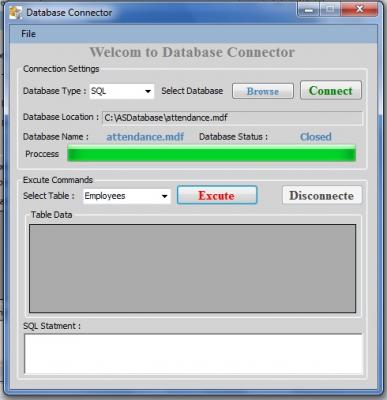The image size is (387, 400).
Task: Open the Database Type dropdown showing SQL
Action: (x=122, y=91)
